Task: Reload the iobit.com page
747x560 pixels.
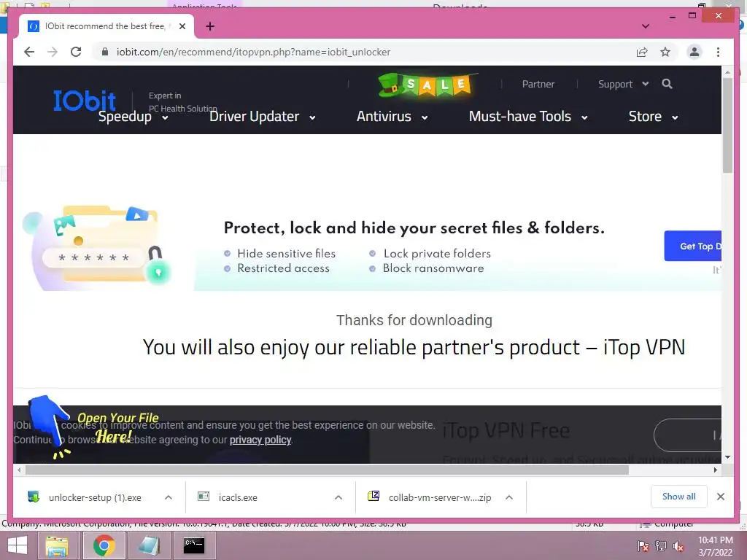Action: [76, 52]
